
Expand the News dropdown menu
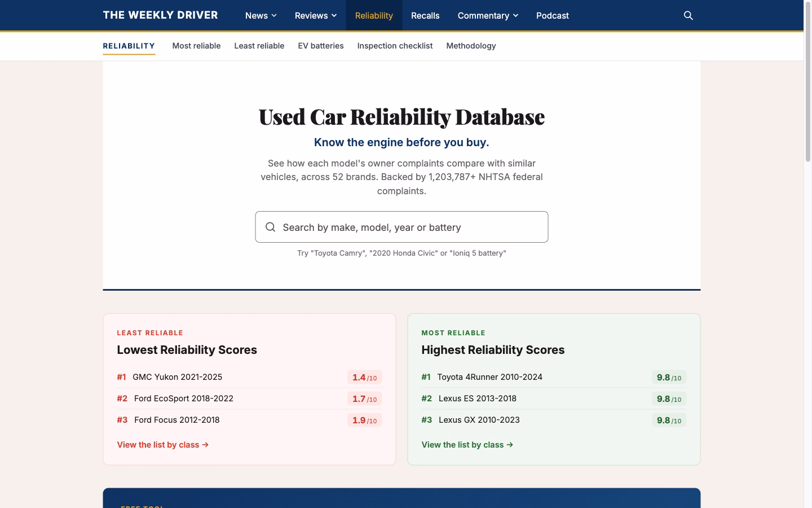click(261, 15)
